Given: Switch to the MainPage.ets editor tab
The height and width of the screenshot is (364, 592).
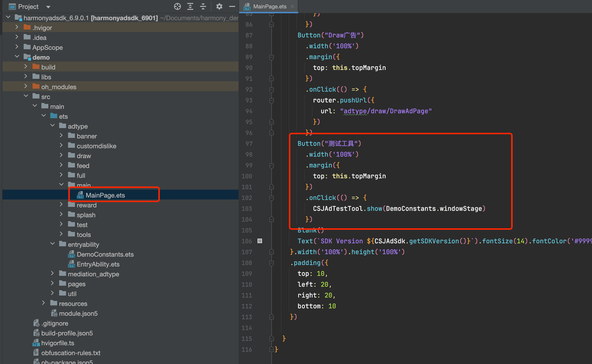Looking at the screenshot, I should pyautogui.click(x=269, y=6).
